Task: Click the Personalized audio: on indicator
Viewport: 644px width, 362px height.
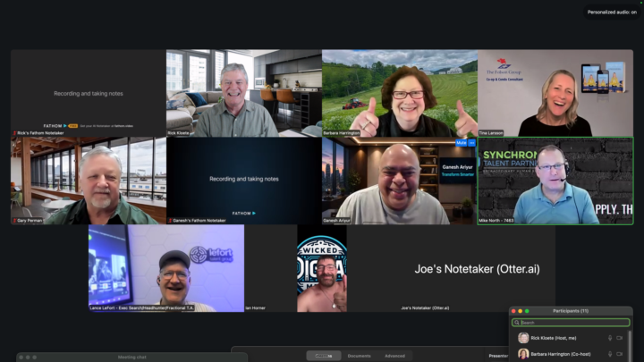Action: pyautogui.click(x=612, y=12)
